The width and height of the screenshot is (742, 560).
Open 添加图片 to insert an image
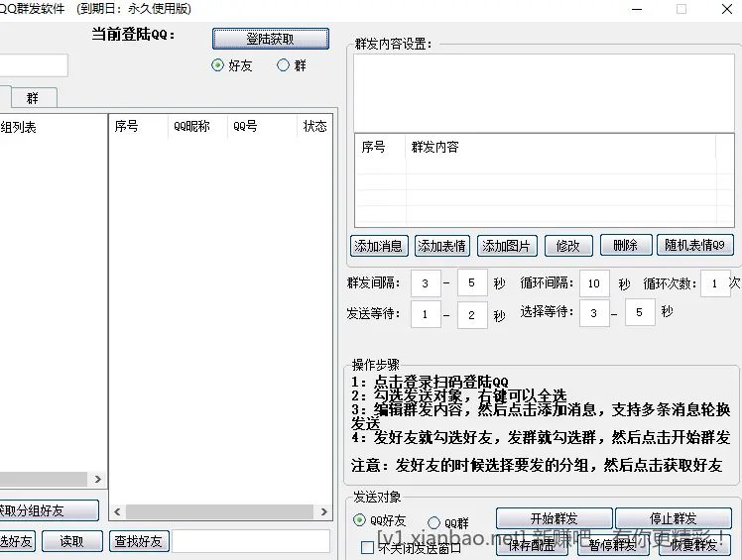point(506,246)
